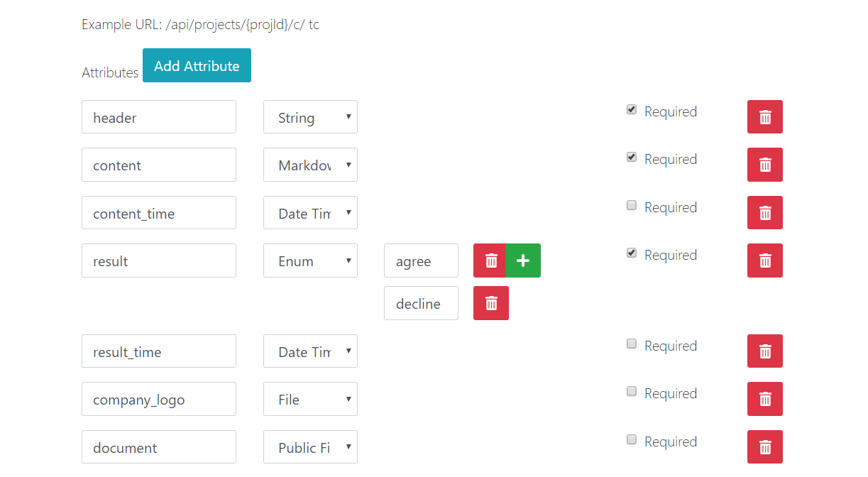Expand the Enum type dropdown for result
This screenshot has height=477, width=868.
[x=310, y=261]
